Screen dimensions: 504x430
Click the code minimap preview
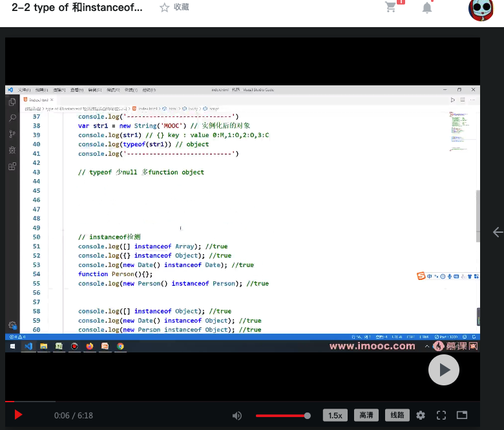click(x=459, y=131)
